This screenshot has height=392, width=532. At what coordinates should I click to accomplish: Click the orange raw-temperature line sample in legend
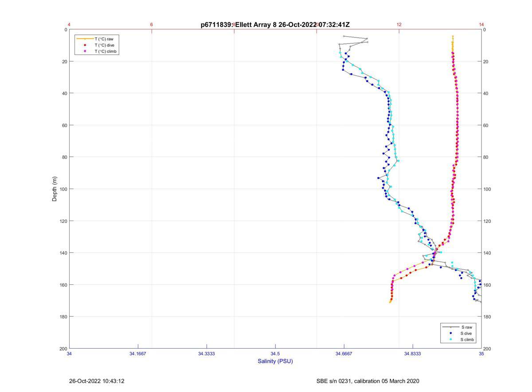85,39
